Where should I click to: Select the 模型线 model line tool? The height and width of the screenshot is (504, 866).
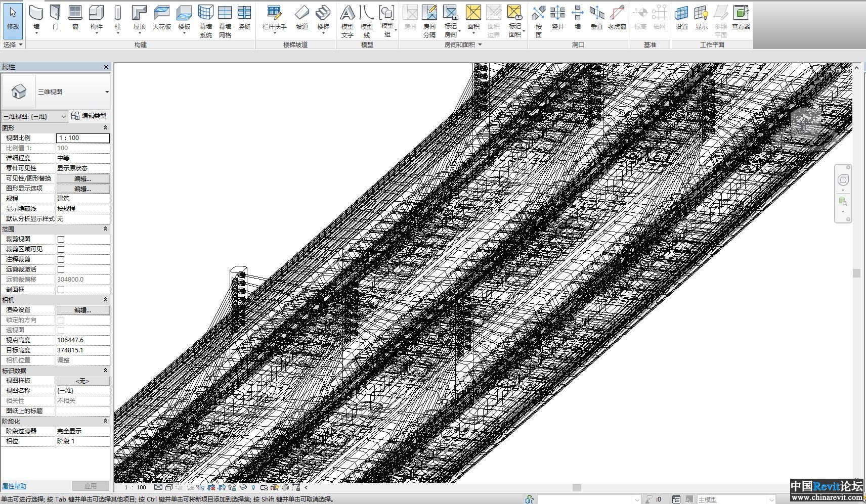[x=367, y=21]
